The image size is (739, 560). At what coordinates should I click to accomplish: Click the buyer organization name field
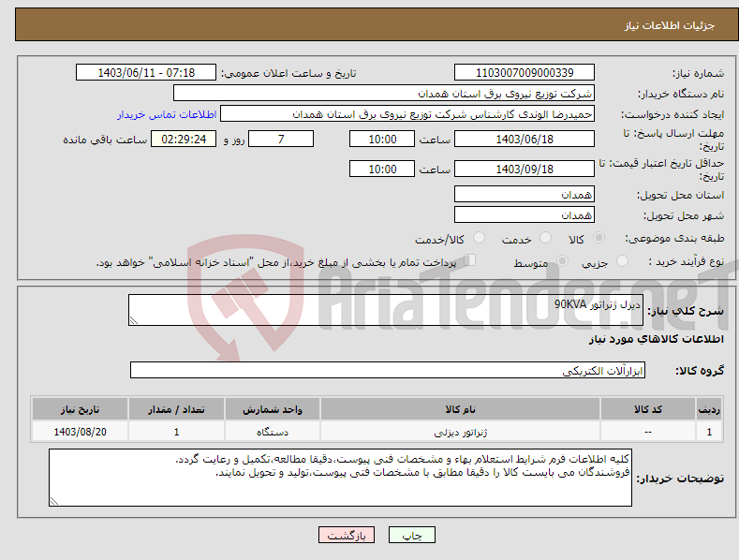384,94
